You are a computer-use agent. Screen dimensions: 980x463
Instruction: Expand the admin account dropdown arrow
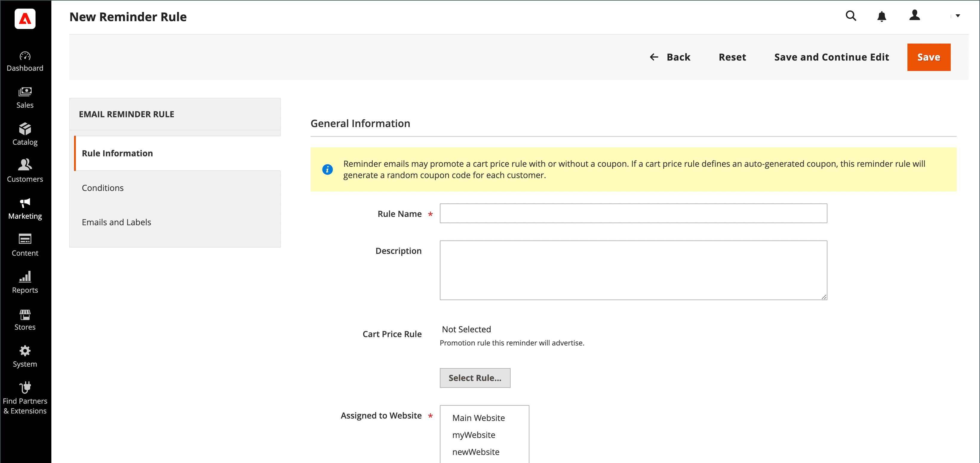tap(958, 16)
